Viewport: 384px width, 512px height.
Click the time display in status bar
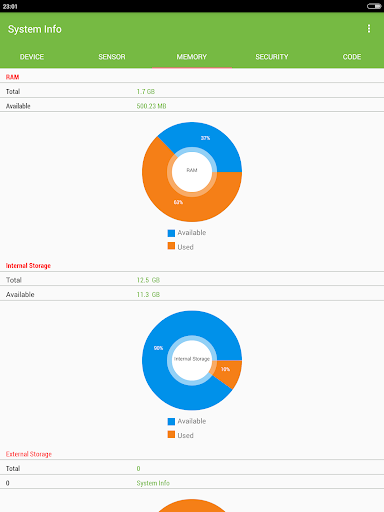tap(10, 6)
